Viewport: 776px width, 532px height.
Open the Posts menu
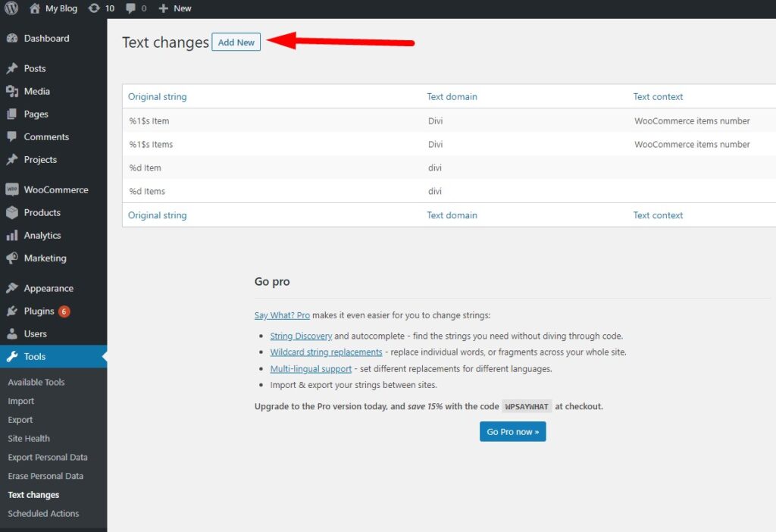(35, 68)
